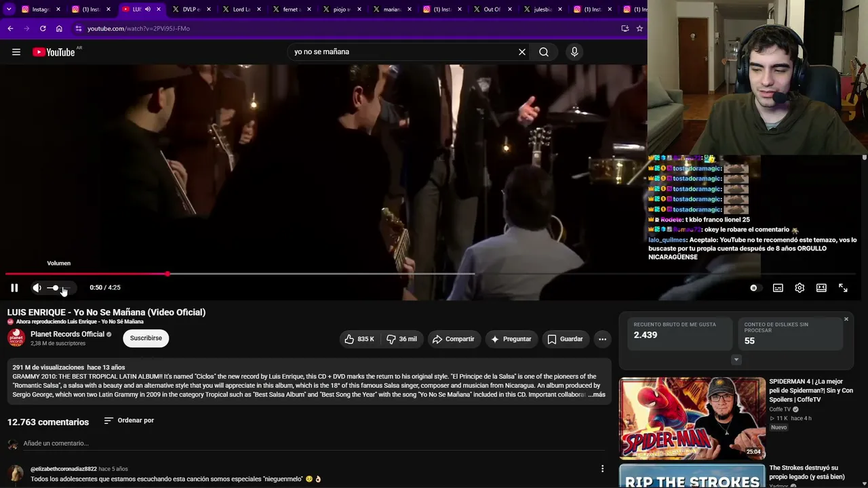
Task: Open the site information icon in the address bar
Action: pos(79,28)
